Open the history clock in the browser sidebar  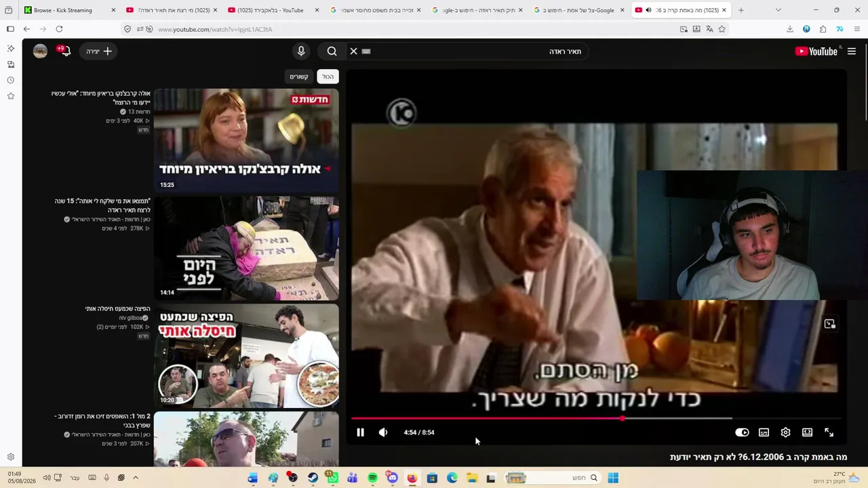[x=11, y=80]
